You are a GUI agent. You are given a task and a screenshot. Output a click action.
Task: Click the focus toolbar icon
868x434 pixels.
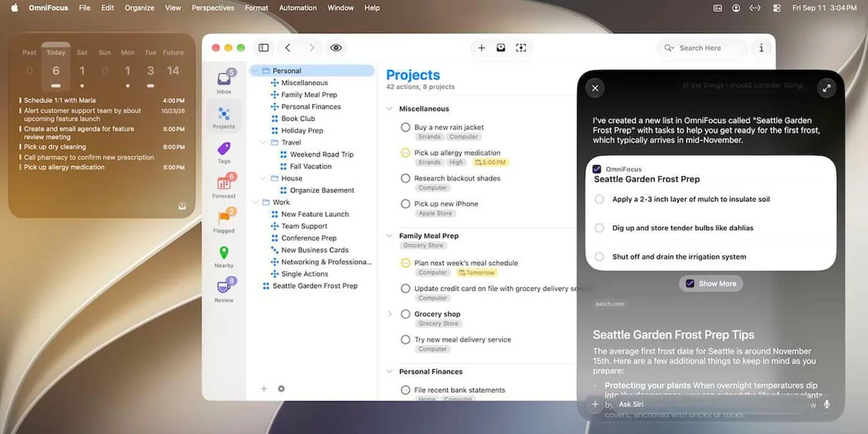[521, 48]
